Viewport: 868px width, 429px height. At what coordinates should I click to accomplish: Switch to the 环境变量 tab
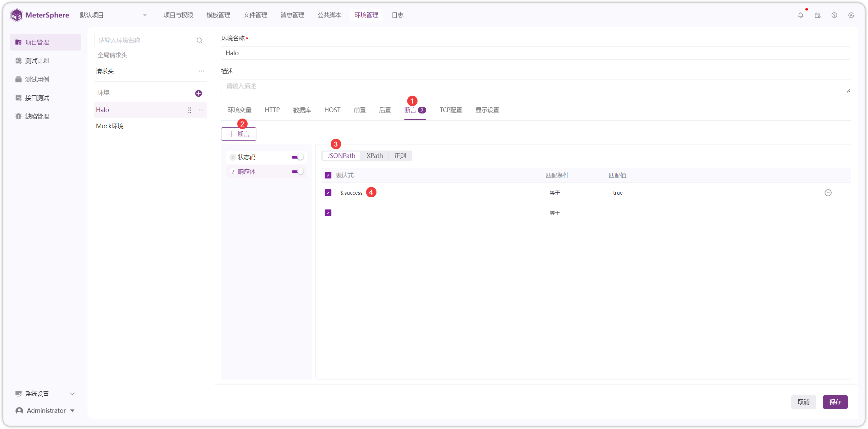pos(240,110)
